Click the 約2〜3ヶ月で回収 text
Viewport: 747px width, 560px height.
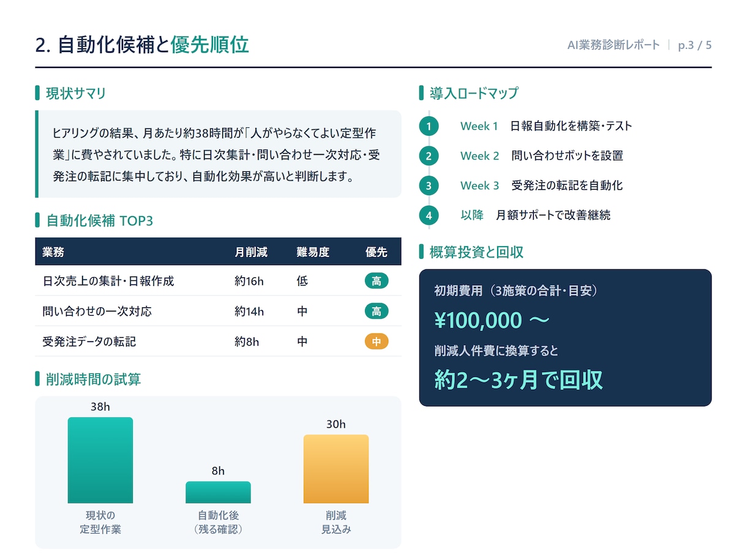click(519, 380)
